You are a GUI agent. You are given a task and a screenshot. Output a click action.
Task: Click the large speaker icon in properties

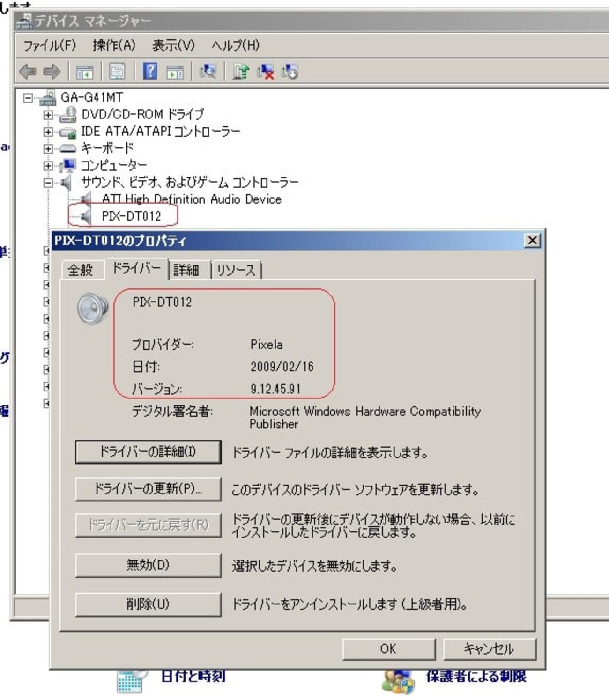pos(93,308)
